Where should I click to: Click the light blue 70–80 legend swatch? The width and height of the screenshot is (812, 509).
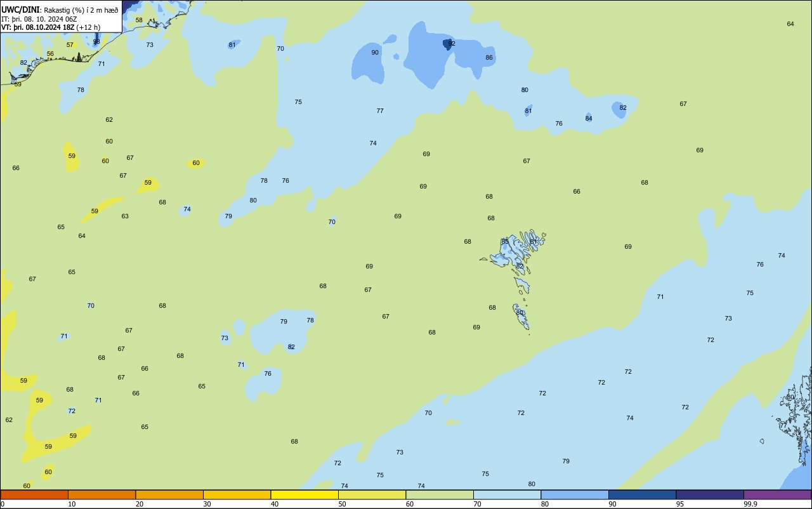pyautogui.click(x=507, y=494)
